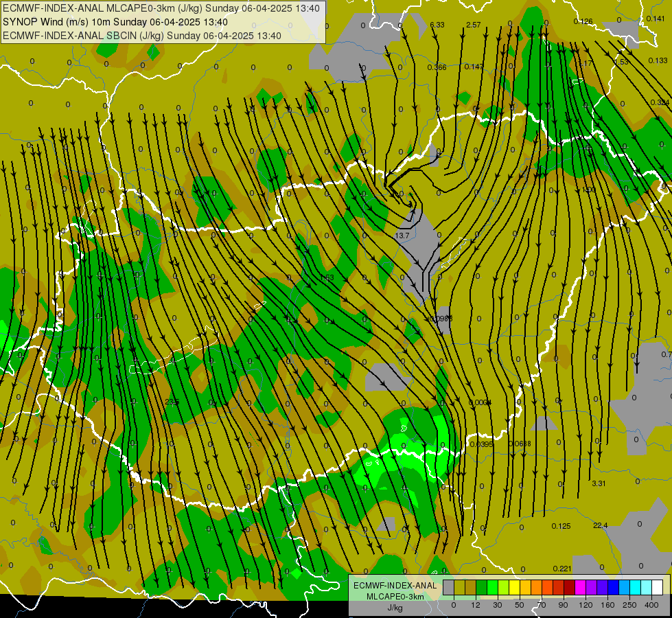Click the legend scale value 120
The image size is (672, 618).
[x=586, y=605]
